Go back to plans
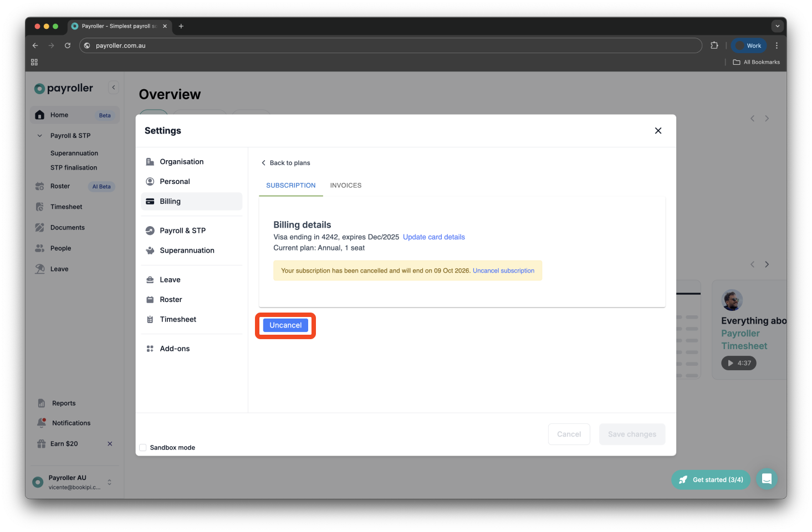 coord(285,163)
